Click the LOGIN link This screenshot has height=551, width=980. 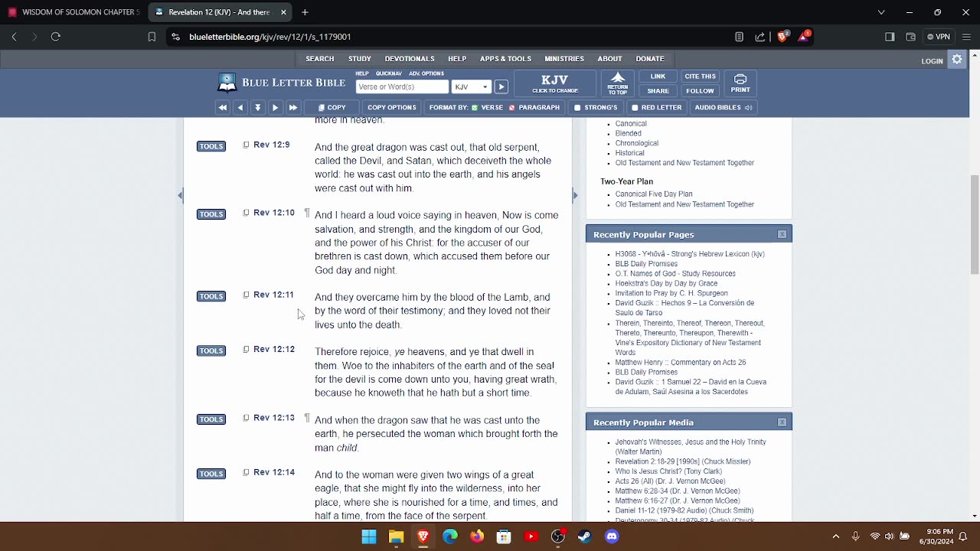tap(932, 61)
